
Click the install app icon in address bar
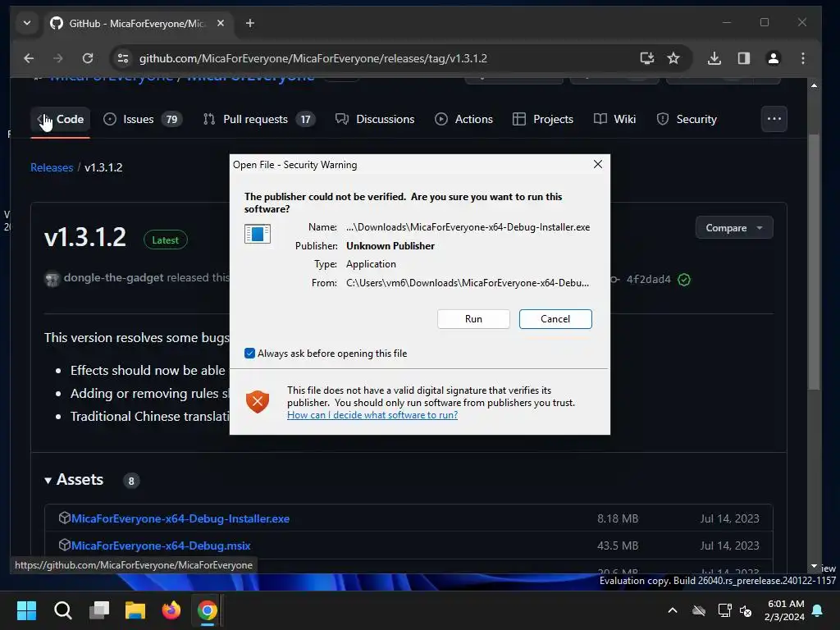(646, 58)
